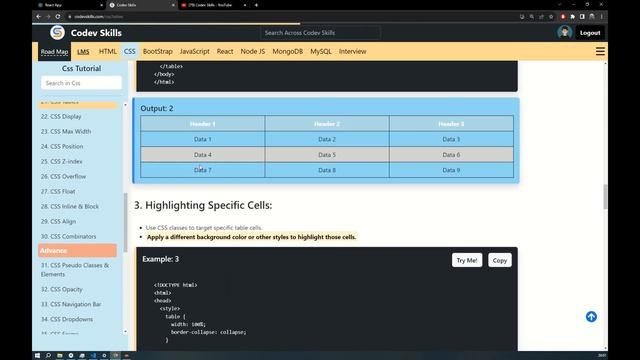
Task: Open lesson 29. CSS Align
Action: point(58,221)
